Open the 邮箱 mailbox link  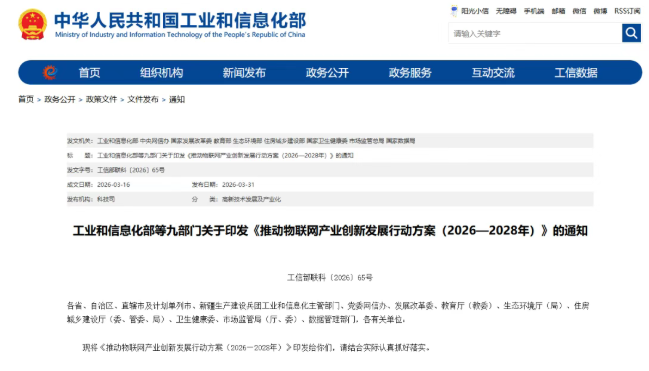(558, 11)
